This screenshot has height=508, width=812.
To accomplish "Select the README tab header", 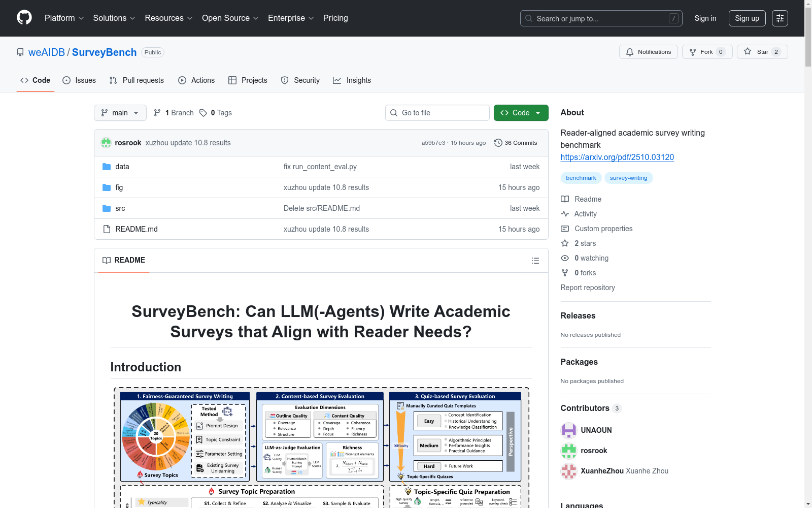I will coord(124,260).
